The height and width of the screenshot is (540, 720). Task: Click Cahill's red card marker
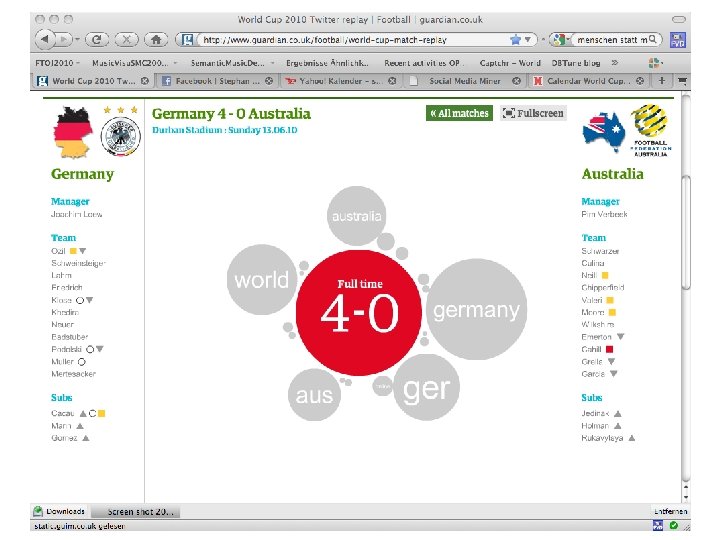coord(609,349)
